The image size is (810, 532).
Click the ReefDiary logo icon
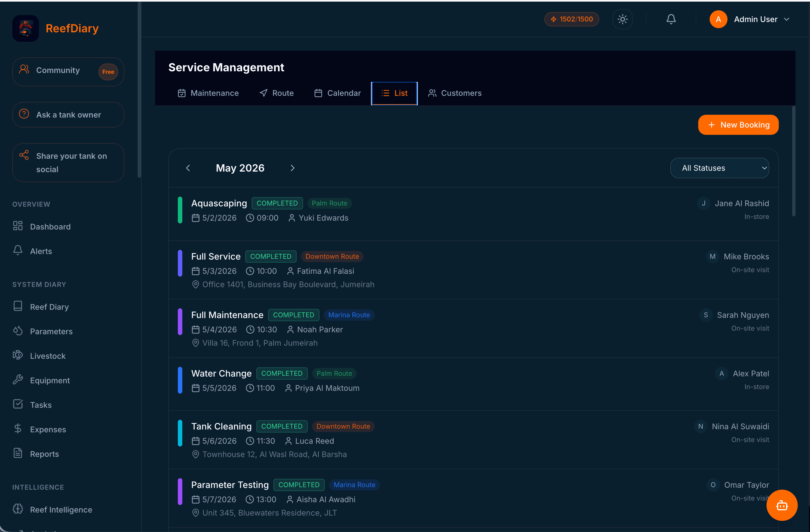(x=26, y=28)
